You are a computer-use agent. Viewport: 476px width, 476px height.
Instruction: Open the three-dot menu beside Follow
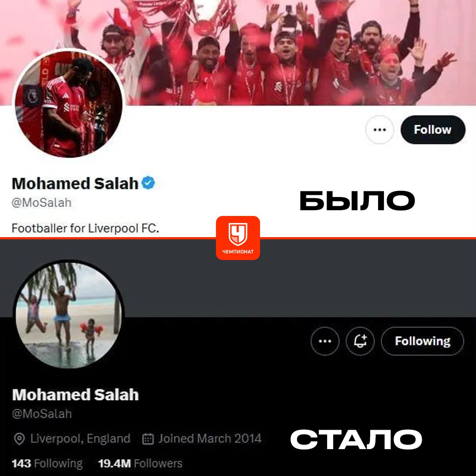(379, 130)
